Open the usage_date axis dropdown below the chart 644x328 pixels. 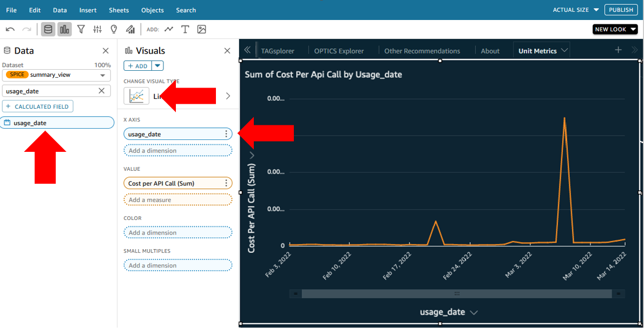click(x=474, y=312)
